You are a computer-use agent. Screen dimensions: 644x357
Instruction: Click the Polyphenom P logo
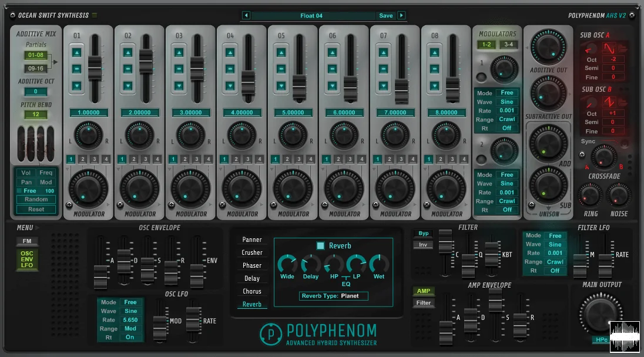coord(271,334)
